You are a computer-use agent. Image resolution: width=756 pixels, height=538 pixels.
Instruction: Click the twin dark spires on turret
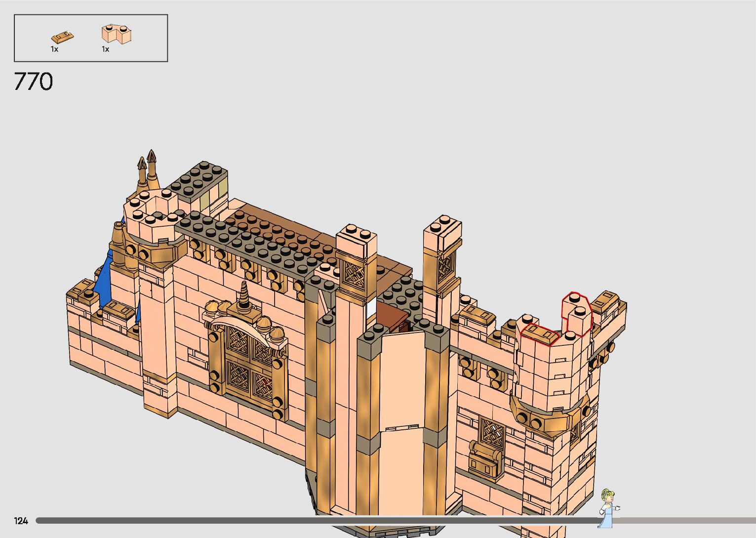(147, 169)
